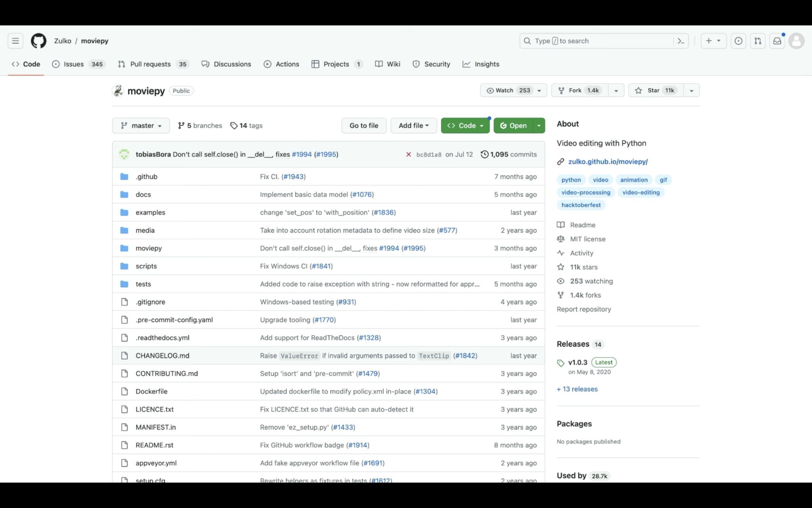Click the Go to file button
The width and height of the screenshot is (812, 508).
(x=363, y=125)
